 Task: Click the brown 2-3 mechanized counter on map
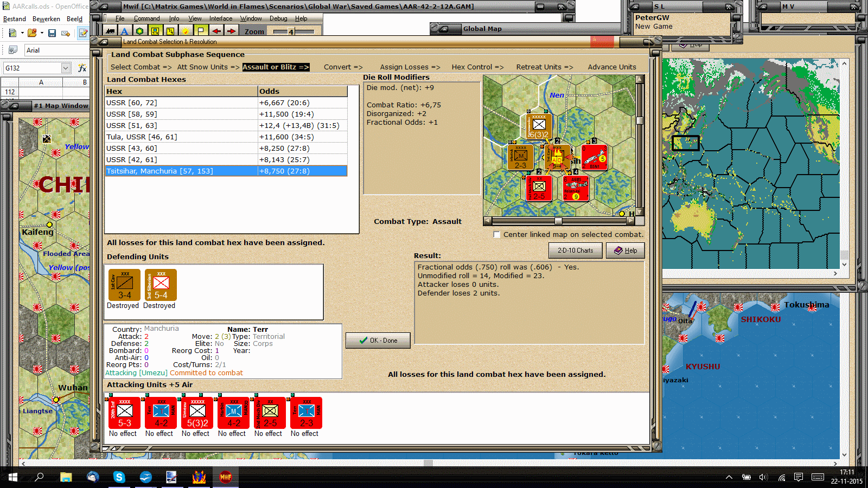tap(521, 157)
